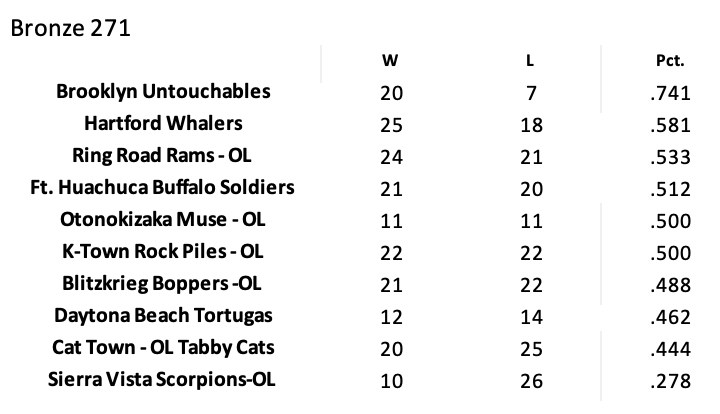Click Sierra Vista Scorpions-OL team name
Viewport: 720px width, 414px height.
[163, 379]
